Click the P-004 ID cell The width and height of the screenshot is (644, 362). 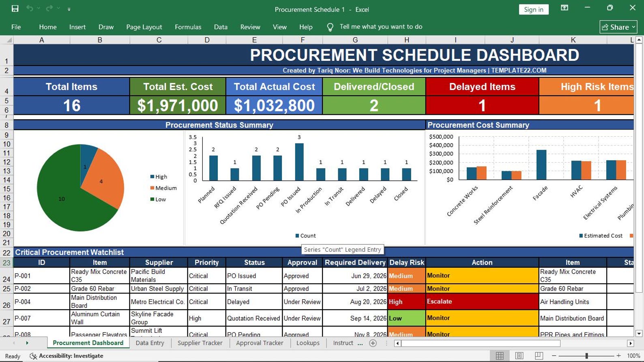pyautogui.click(x=42, y=302)
